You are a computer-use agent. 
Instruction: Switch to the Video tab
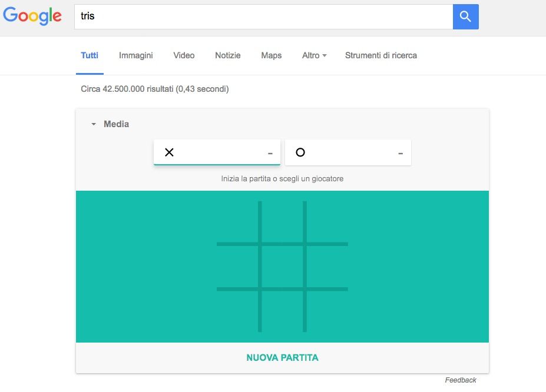184,55
